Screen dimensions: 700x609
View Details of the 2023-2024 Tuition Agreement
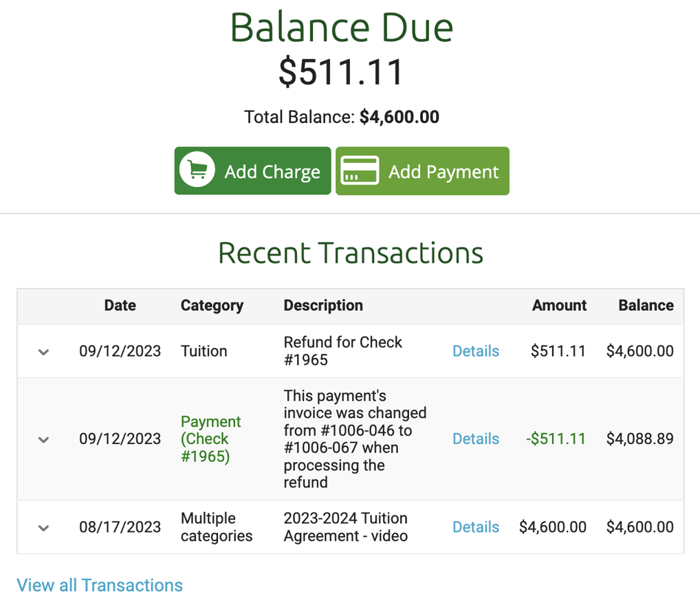pos(475,527)
